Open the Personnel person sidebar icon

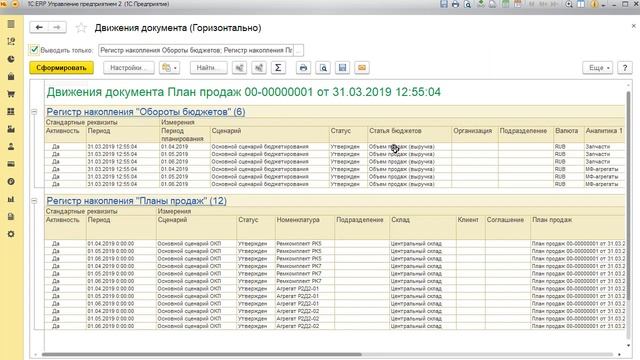(11, 147)
